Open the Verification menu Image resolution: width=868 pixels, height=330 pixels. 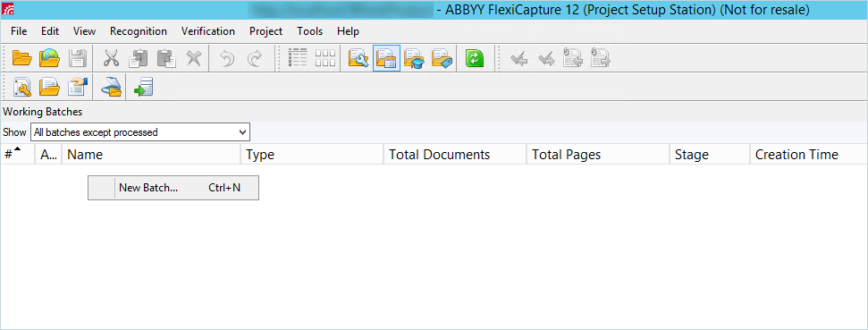click(x=208, y=31)
